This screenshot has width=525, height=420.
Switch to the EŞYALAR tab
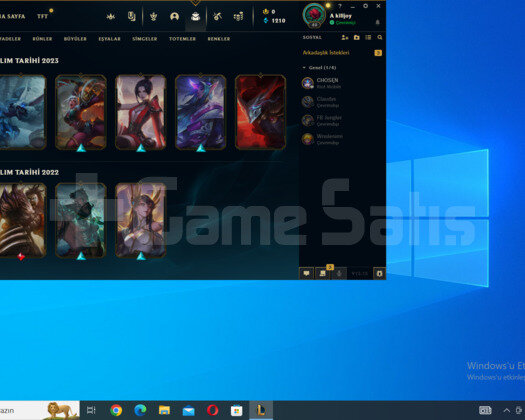tap(109, 39)
